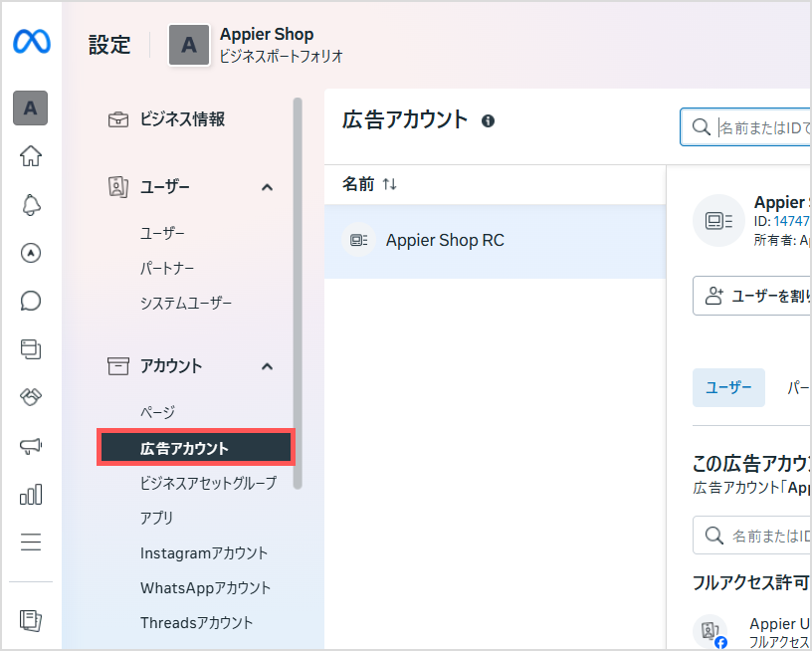Open the content pages stack icon
The image size is (812, 651).
point(31,349)
